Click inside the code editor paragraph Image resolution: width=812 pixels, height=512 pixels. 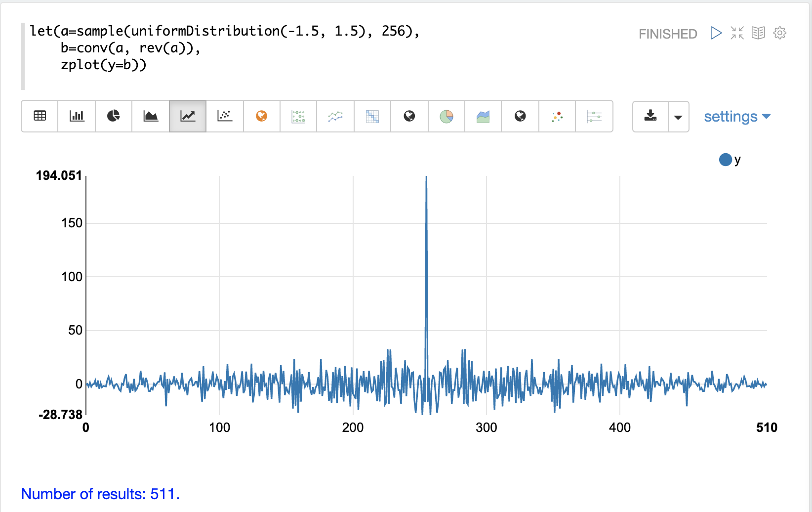point(198,48)
